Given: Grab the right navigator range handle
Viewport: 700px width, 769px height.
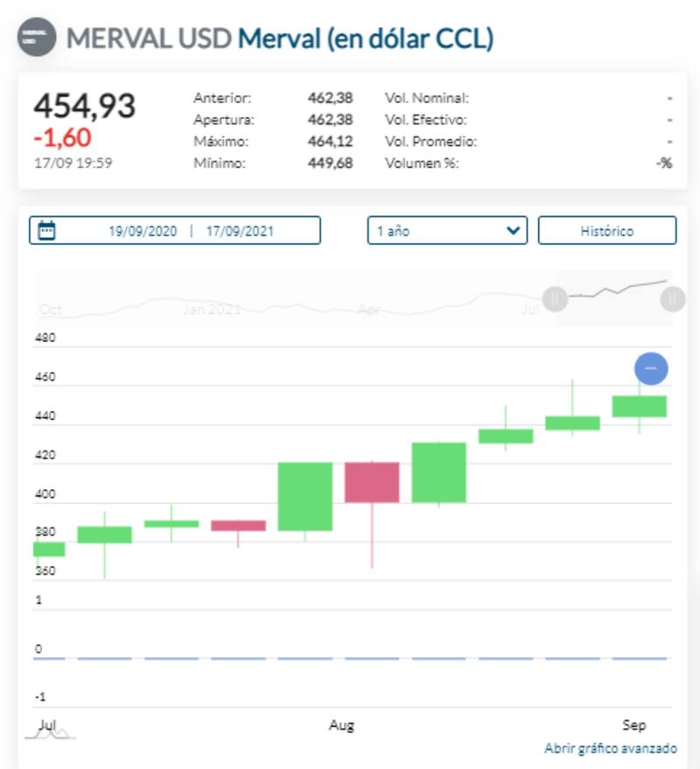Looking at the screenshot, I should click(672, 299).
